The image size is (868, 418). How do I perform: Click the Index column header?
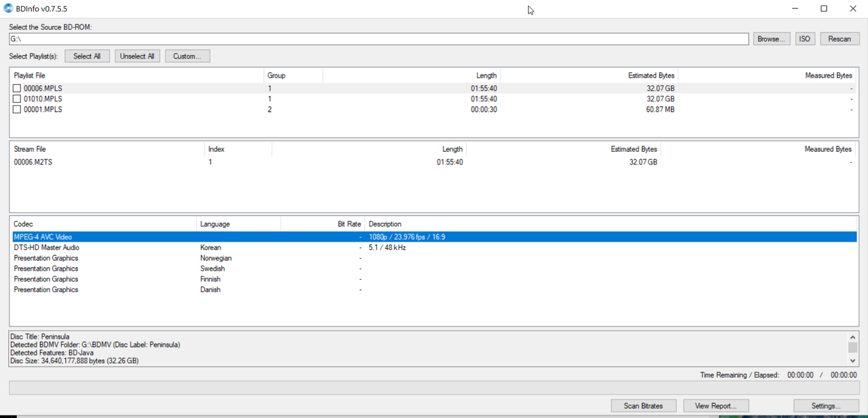[238, 149]
